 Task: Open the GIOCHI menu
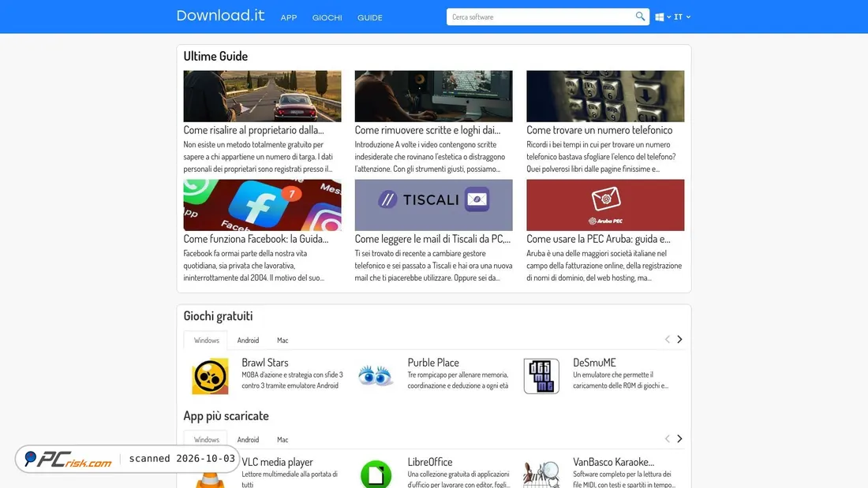click(327, 17)
